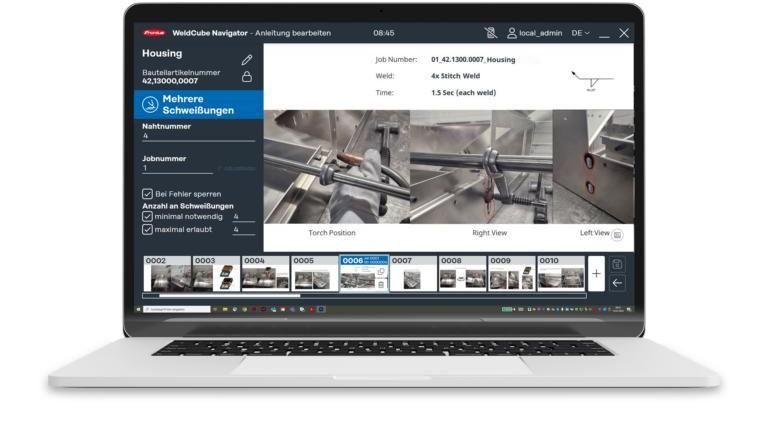This screenshot has width=768, height=432.
Task: Click the crossed-out device connection icon
Action: 490,33
